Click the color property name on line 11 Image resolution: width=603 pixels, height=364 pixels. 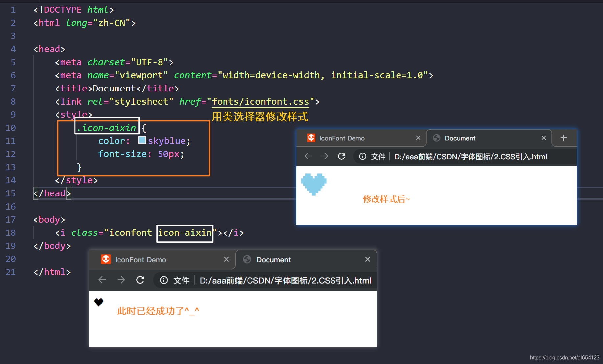[112, 141]
